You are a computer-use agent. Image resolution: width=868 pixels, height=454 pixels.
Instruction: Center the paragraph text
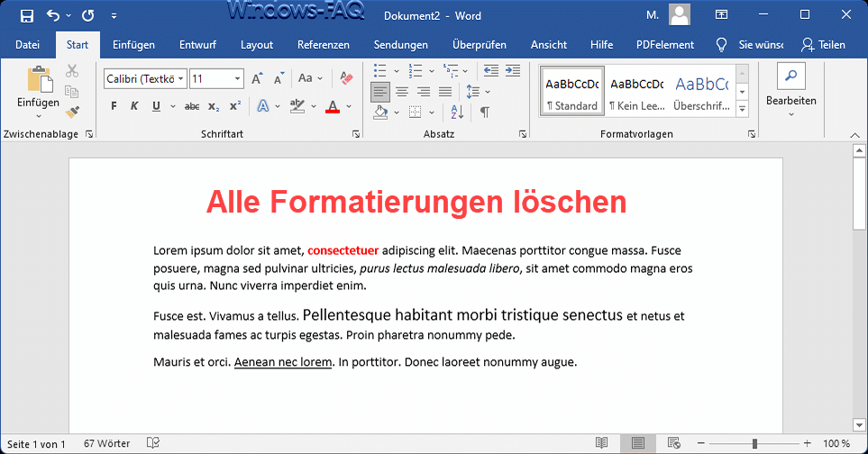click(402, 91)
